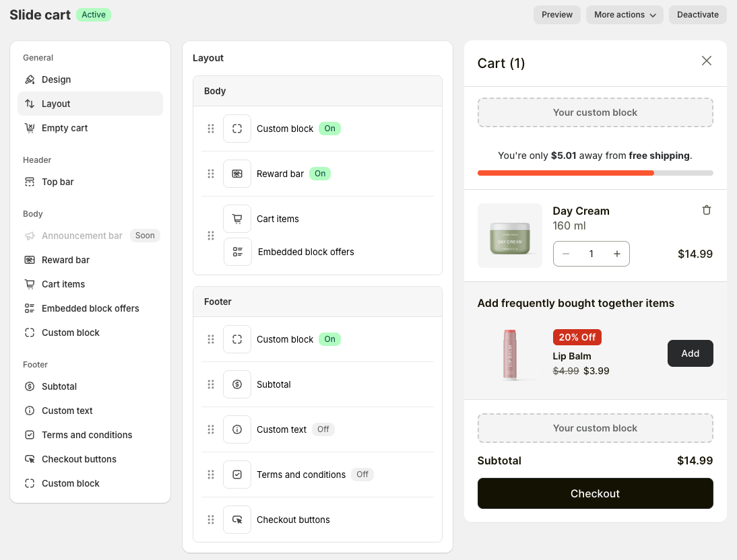Click the Footer Custom block icon tile
This screenshot has width=737, height=560.
pyautogui.click(x=237, y=339)
